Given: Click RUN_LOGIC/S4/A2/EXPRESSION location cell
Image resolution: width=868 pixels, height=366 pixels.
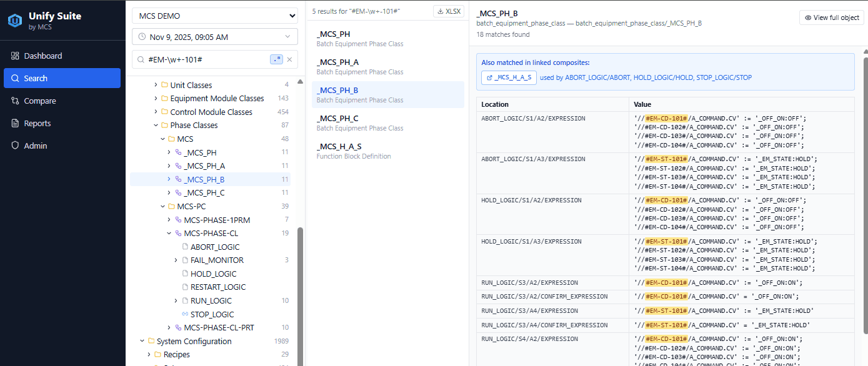Looking at the screenshot, I should pos(552,350).
